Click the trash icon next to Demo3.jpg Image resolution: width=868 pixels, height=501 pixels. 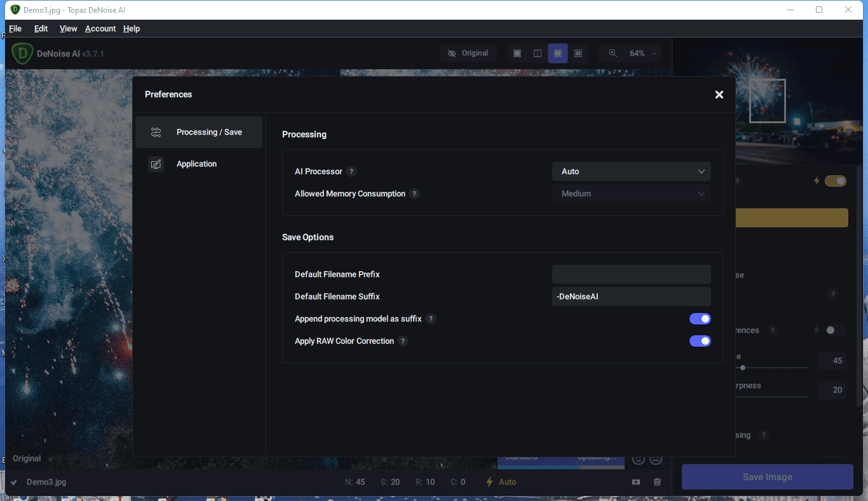(657, 482)
